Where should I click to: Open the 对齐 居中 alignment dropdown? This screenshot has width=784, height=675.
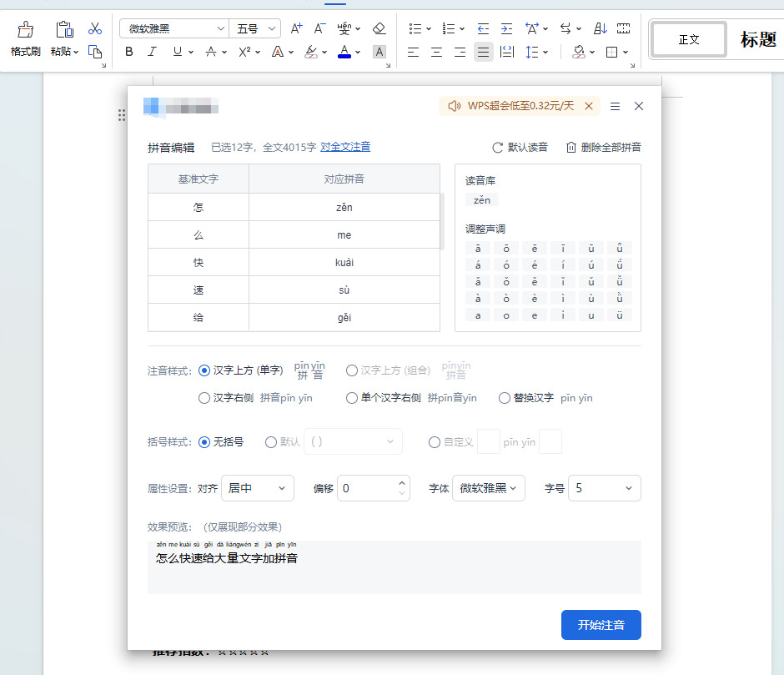click(x=257, y=488)
